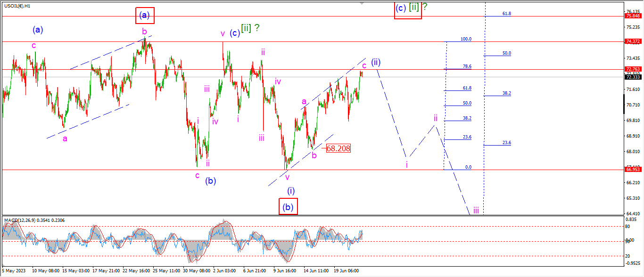Click the 17 May 21:00 time label
This screenshot has height=277, width=644.
[x=106, y=271]
